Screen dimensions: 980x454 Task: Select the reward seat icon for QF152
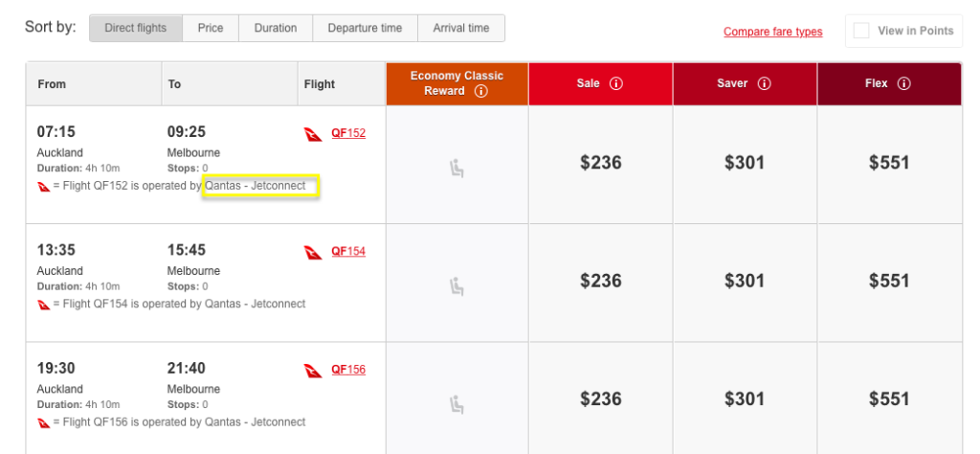(x=457, y=169)
